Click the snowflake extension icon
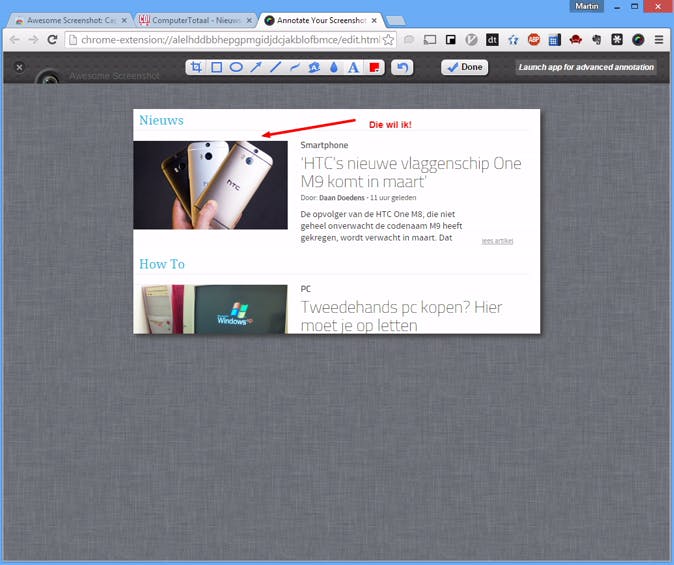674x565 pixels. pos(617,40)
